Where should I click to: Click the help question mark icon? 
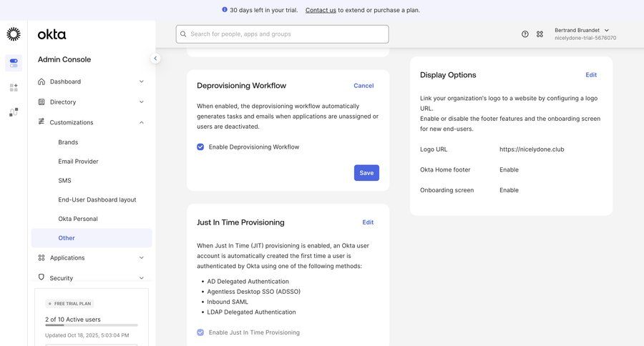tap(525, 34)
